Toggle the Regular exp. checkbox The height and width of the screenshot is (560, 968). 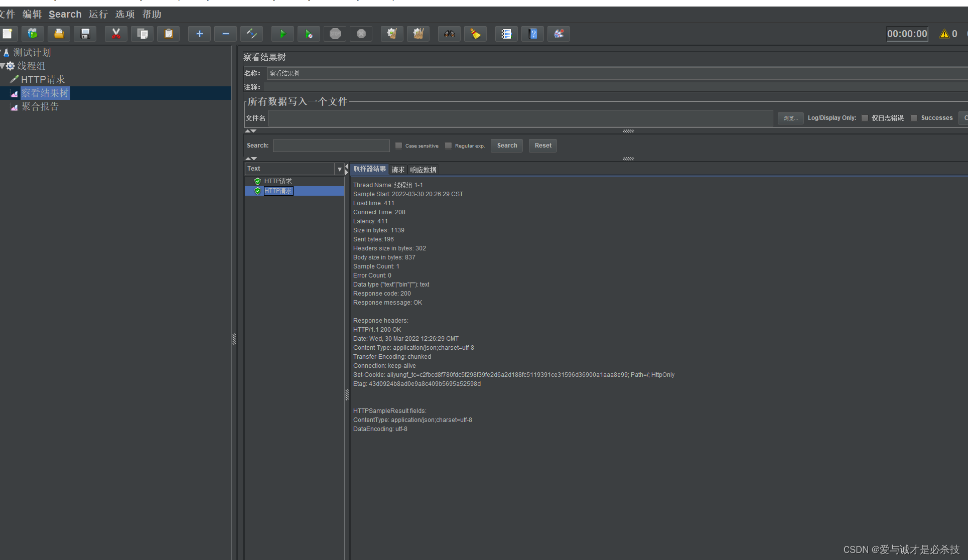(x=448, y=146)
